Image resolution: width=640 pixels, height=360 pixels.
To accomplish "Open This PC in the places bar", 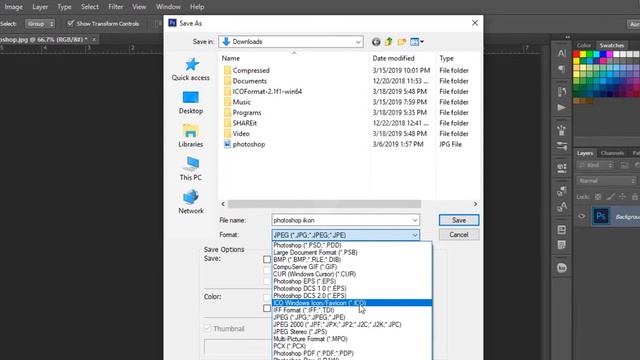I will (x=191, y=169).
